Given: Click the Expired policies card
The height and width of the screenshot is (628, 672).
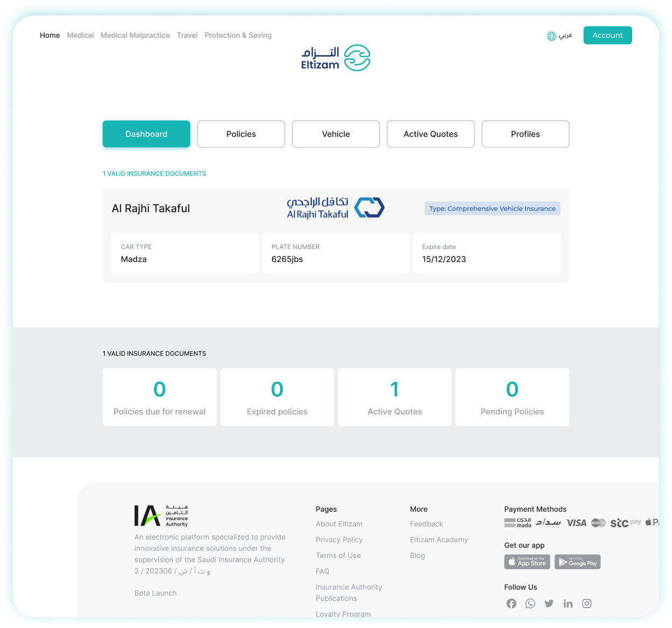Looking at the screenshot, I should (277, 397).
